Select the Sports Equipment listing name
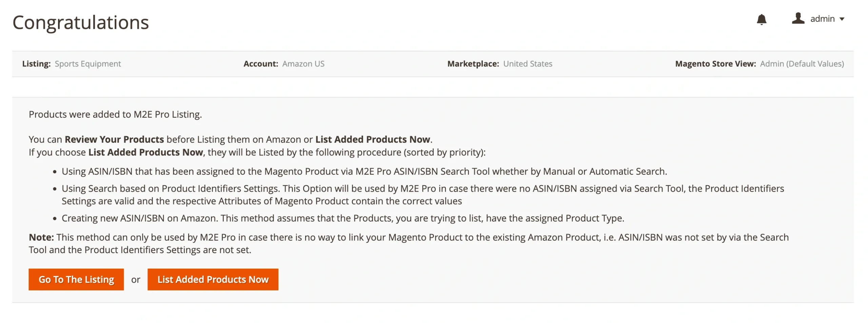Image resolution: width=868 pixels, height=323 pixels. pyautogui.click(x=87, y=63)
